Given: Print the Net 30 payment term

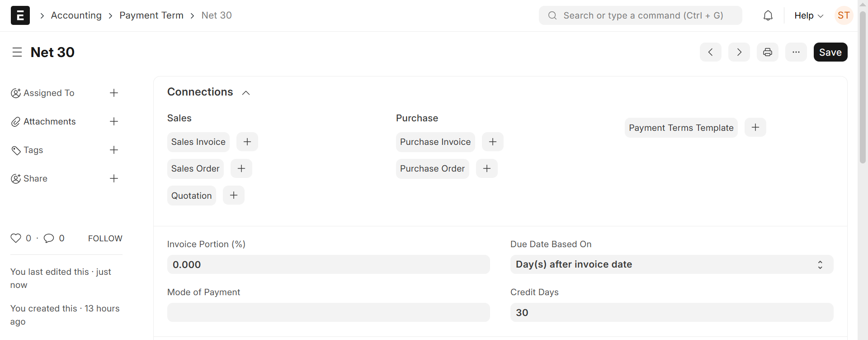Looking at the screenshot, I should click(x=768, y=52).
